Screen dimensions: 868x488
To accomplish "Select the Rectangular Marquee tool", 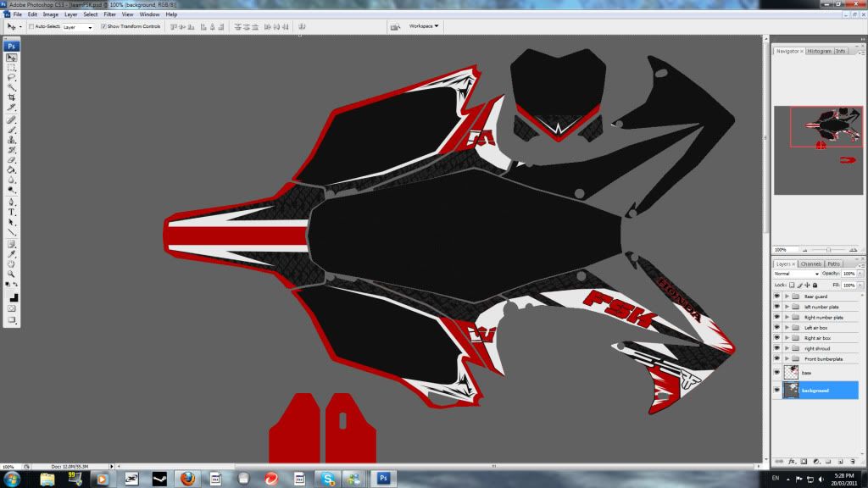I will (x=12, y=68).
